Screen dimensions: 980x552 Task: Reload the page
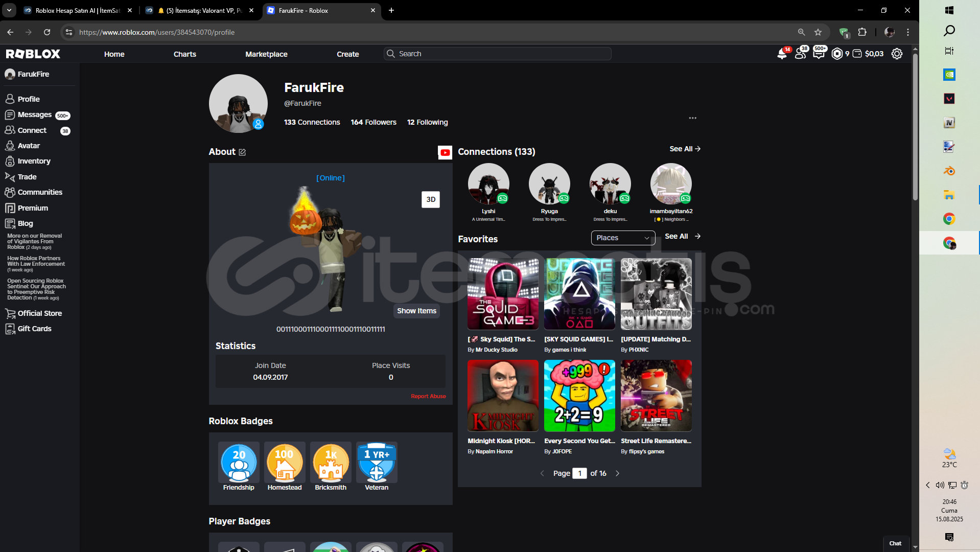coord(47,32)
